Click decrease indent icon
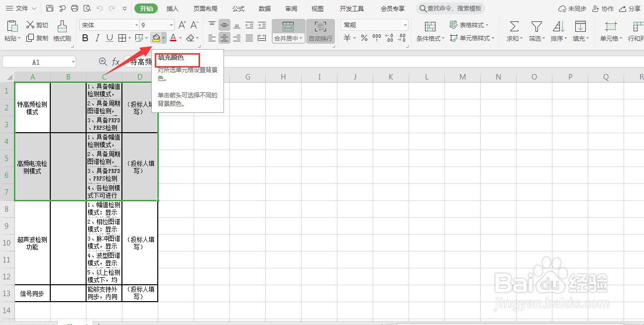The image size is (644, 325). click(249, 25)
